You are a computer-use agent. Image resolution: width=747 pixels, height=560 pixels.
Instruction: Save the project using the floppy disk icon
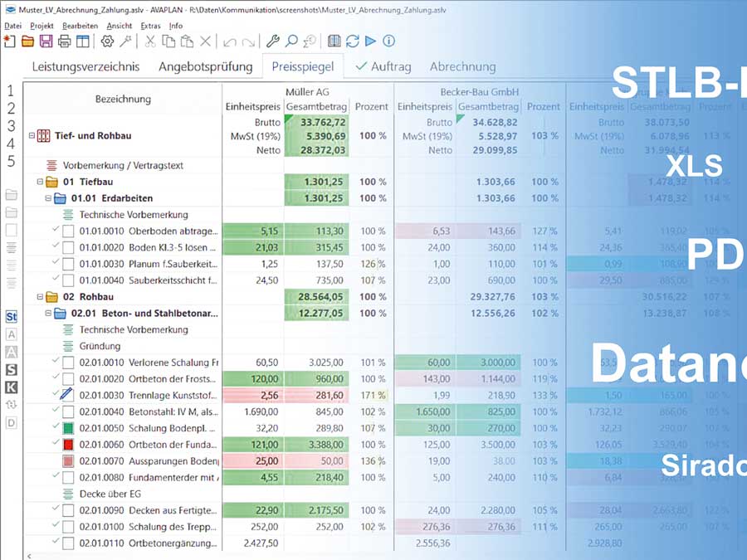click(46, 41)
